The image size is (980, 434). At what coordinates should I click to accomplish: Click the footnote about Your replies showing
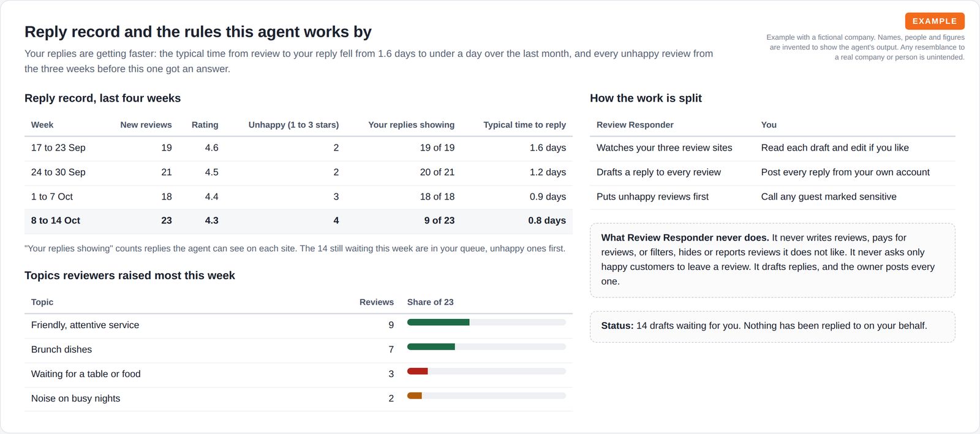(x=295, y=249)
